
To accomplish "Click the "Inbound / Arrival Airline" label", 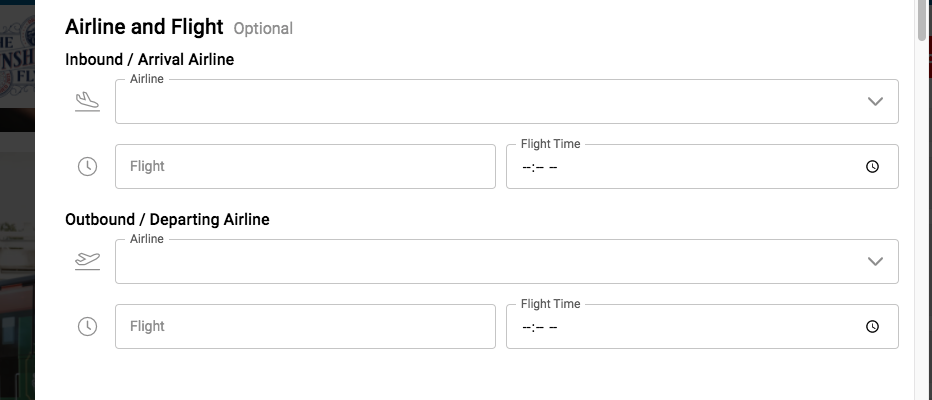I will 149,60.
